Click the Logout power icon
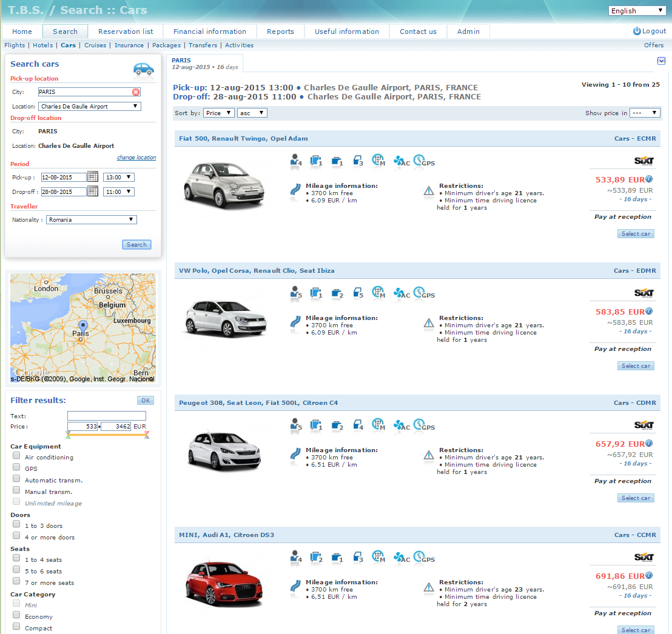Viewport: 672px width, 634px height. click(x=637, y=31)
